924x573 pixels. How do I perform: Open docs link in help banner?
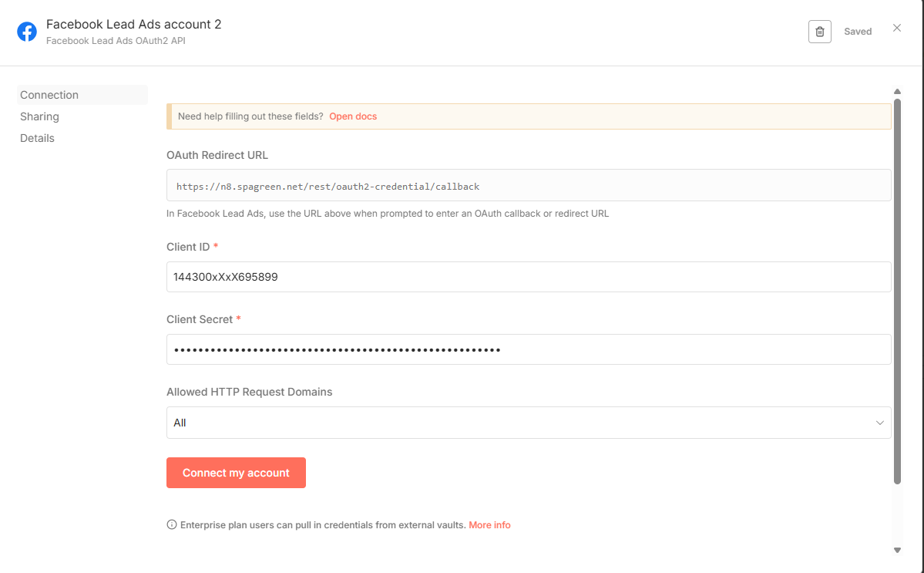coord(353,116)
